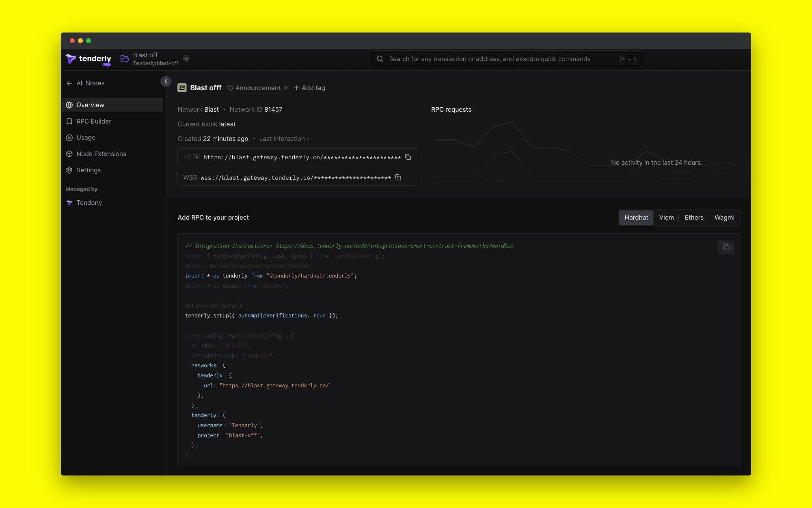The height and width of the screenshot is (508, 812).
Task: Click the Blast project folder icon
Action: [x=125, y=59]
